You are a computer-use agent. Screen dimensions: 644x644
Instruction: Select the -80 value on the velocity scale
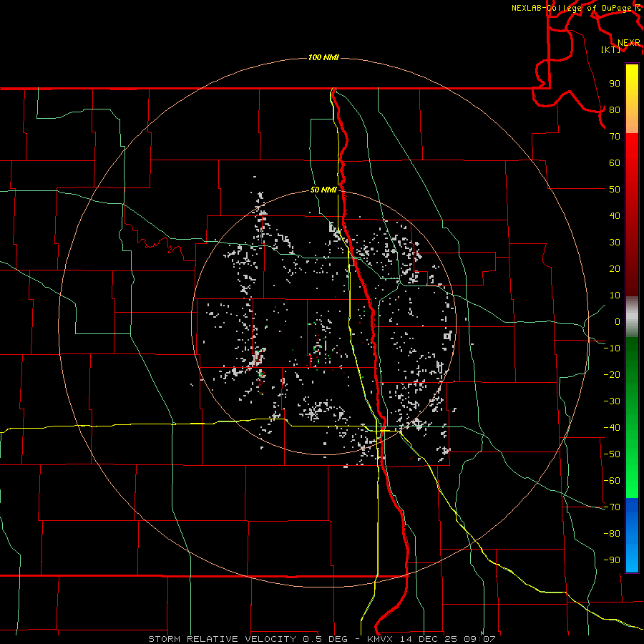pyautogui.click(x=612, y=534)
